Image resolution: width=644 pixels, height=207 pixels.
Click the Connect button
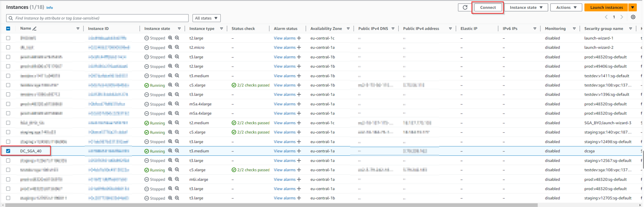(x=488, y=7)
